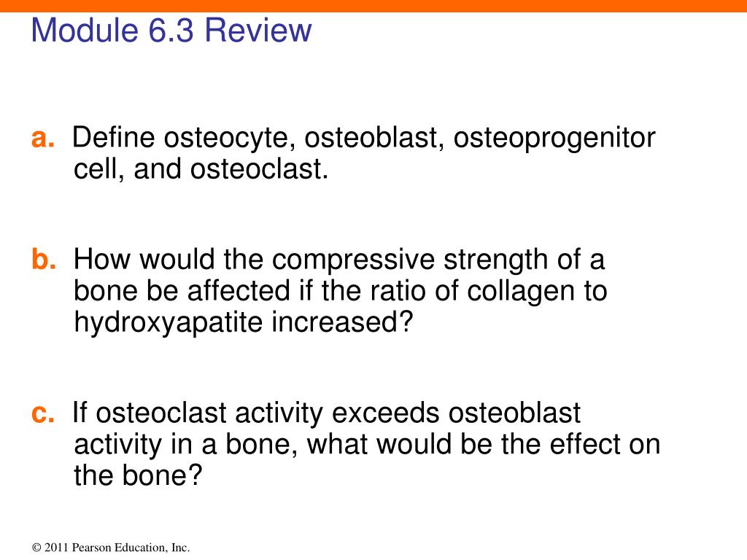The width and height of the screenshot is (747, 560).
Task: Click the word "strength" in question b
Action: 495,261
